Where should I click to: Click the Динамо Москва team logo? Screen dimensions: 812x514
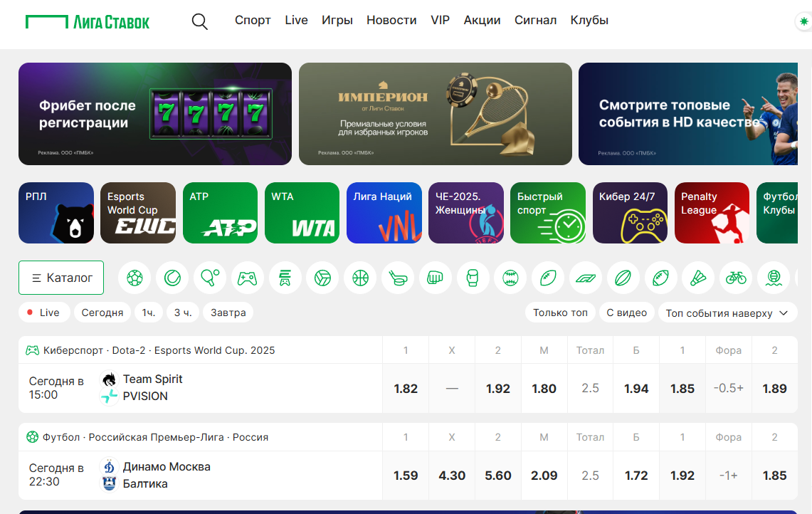[109, 466]
